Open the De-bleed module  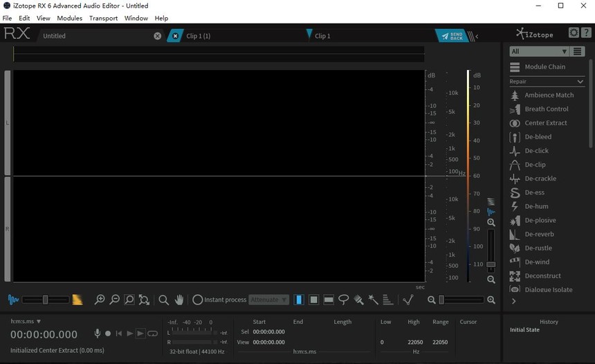pos(547,137)
